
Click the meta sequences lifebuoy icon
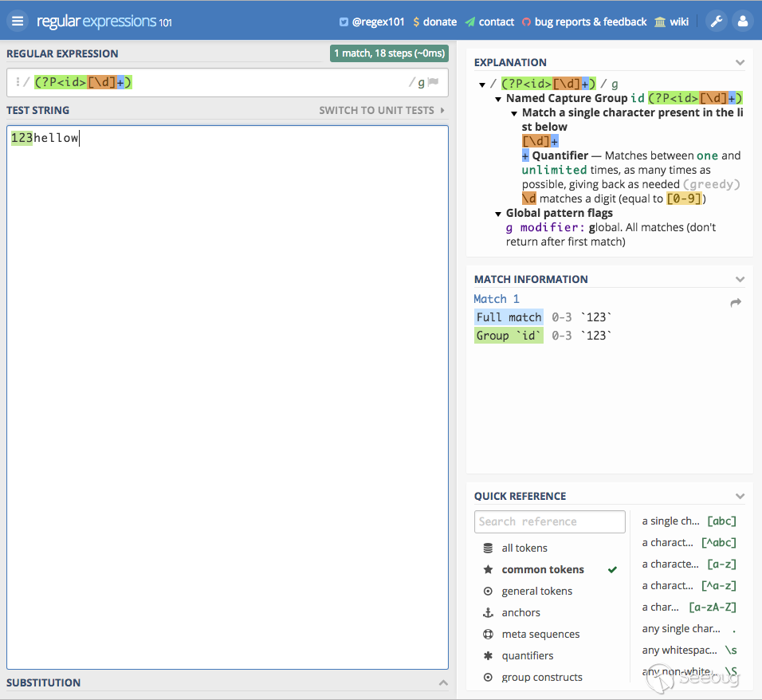click(x=488, y=634)
